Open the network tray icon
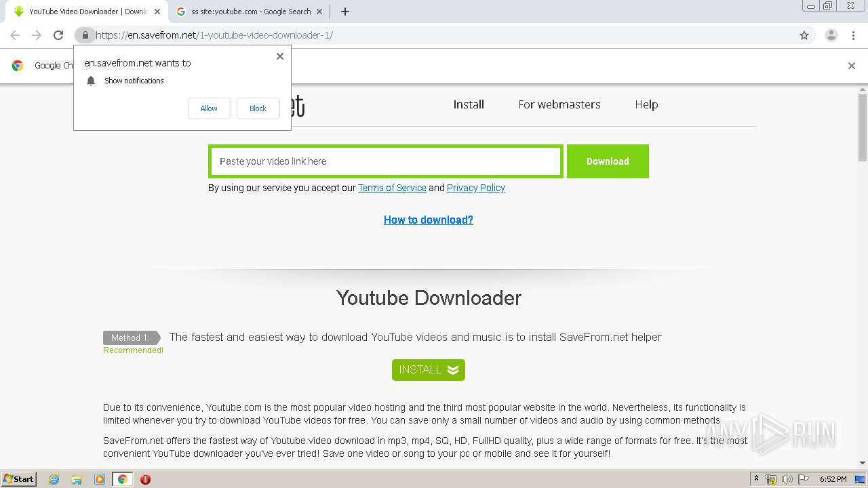This screenshot has height=488, width=868. pos(771,479)
